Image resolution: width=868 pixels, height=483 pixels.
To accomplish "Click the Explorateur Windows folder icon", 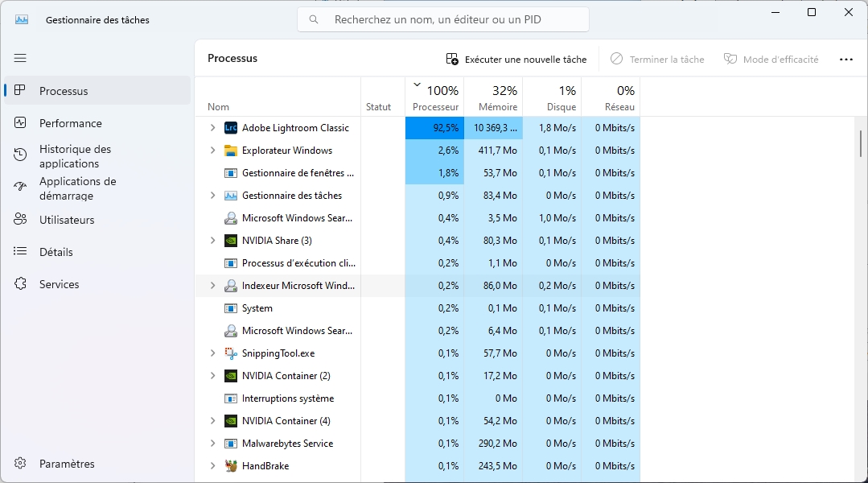I will [x=231, y=151].
